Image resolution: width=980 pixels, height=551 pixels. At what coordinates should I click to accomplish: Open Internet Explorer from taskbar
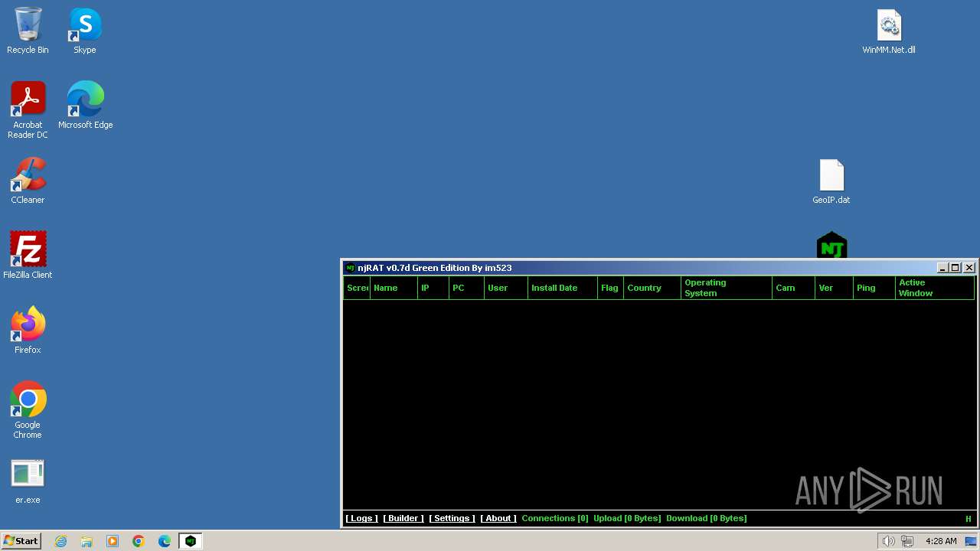coord(60,541)
